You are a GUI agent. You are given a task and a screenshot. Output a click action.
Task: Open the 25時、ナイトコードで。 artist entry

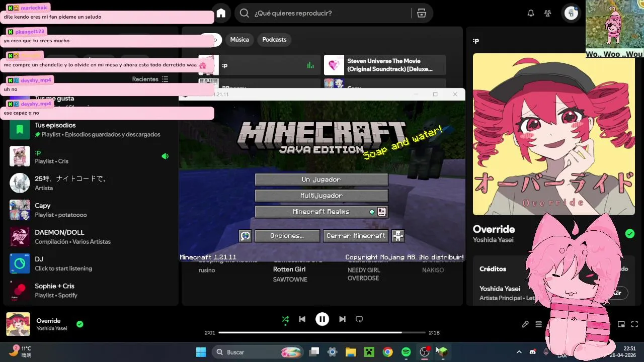(91, 183)
